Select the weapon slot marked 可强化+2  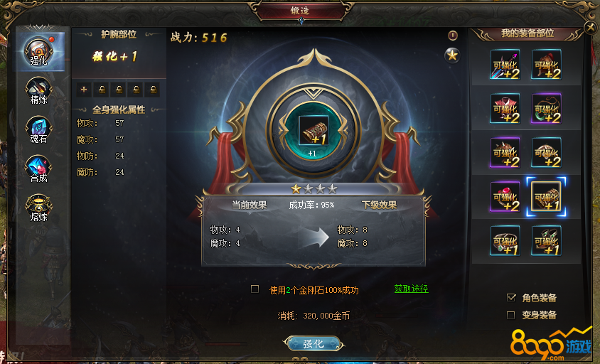tap(505, 64)
